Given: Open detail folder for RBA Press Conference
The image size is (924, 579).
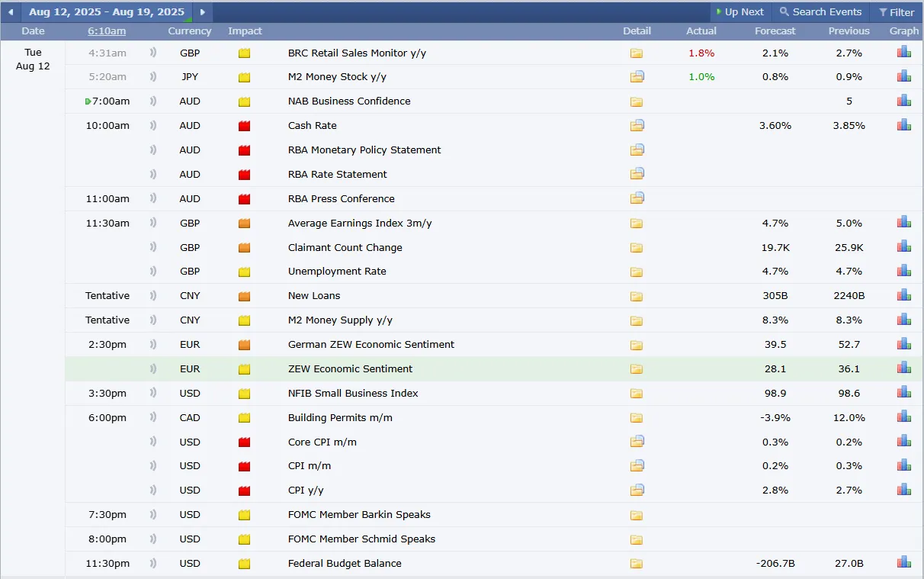Looking at the screenshot, I should click(637, 198).
